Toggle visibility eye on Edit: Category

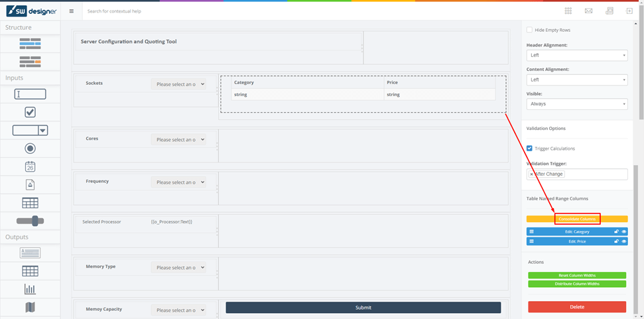point(624,232)
